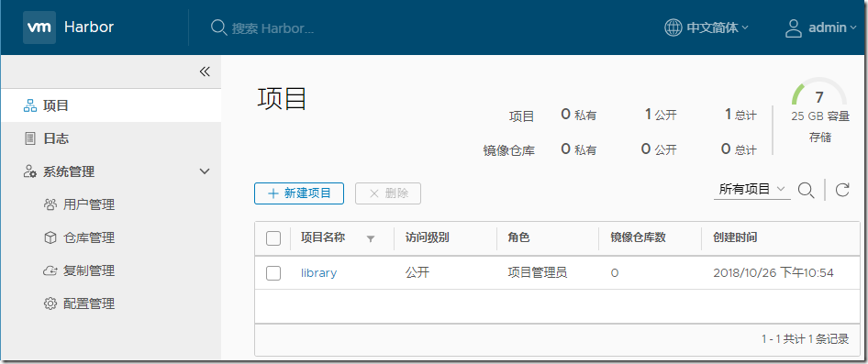
Task: Open the 中文简体 language dropdown
Action: [x=717, y=28]
